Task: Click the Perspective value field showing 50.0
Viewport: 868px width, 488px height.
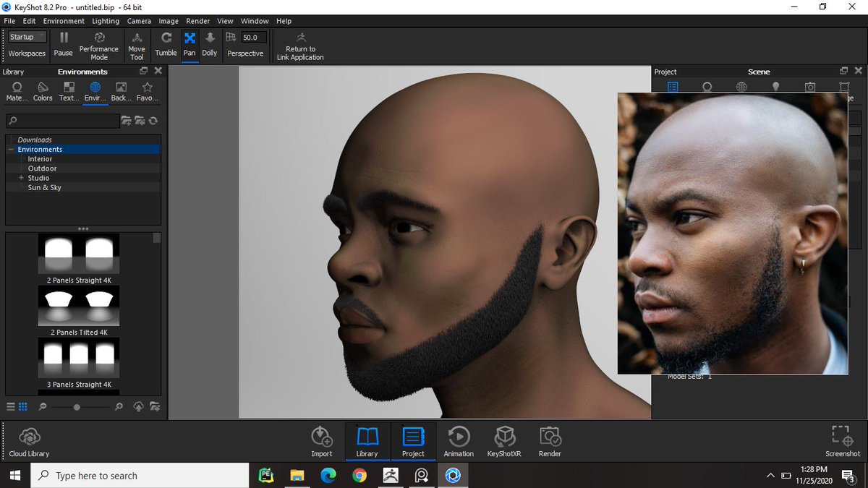Action: coord(254,37)
